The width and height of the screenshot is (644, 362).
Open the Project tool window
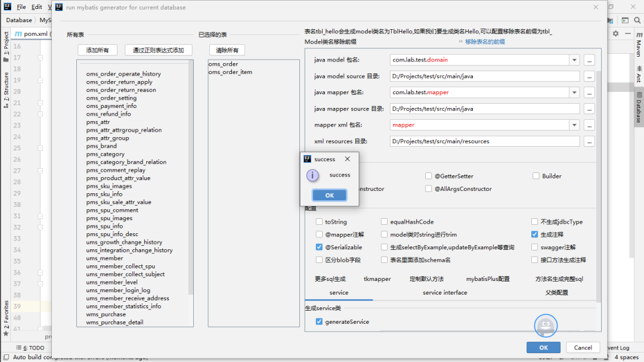(x=7, y=48)
